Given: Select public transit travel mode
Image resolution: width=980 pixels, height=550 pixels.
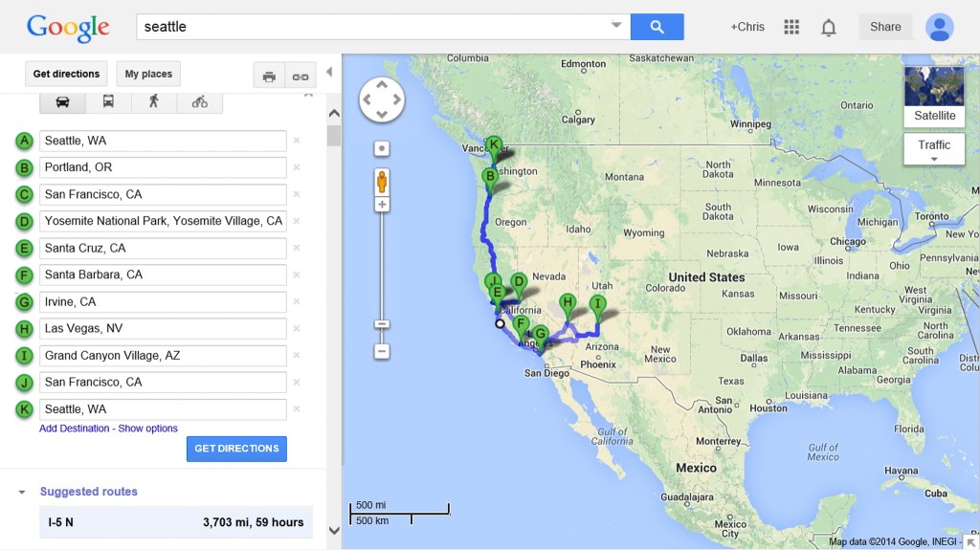Looking at the screenshot, I should (x=108, y=101).
